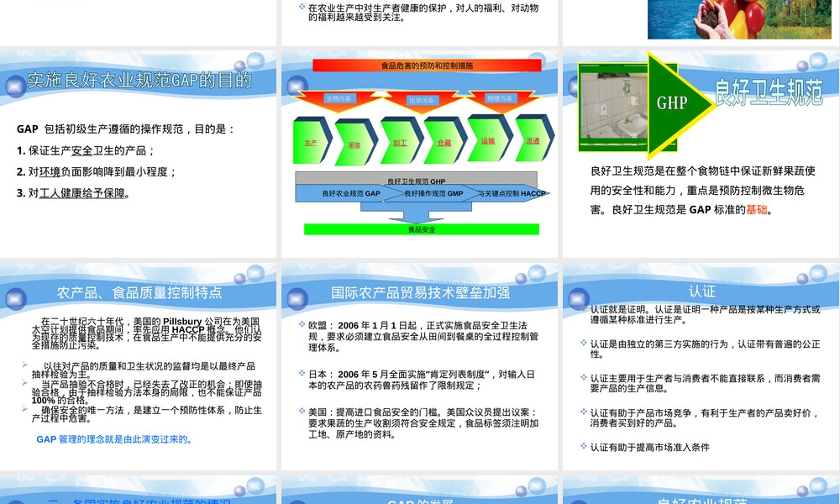The image size is (840, 504).
Task: Click the paragraph 良好卫生规范是在整个食物链中
Action: point(702,190)
